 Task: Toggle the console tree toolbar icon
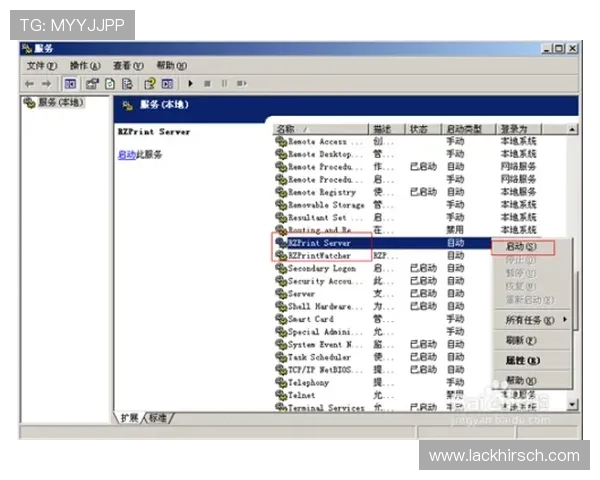[x=70, y=83]
